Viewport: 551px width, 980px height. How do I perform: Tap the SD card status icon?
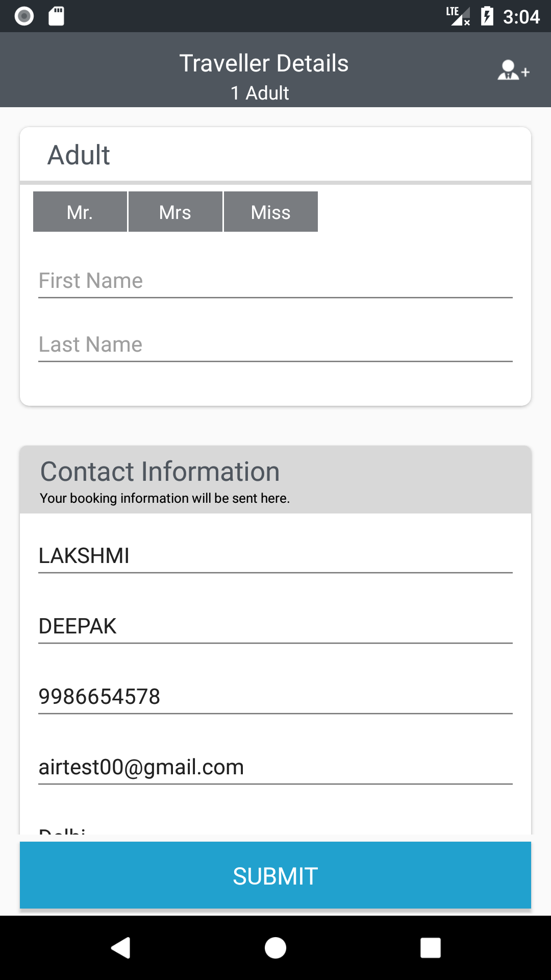56,16
